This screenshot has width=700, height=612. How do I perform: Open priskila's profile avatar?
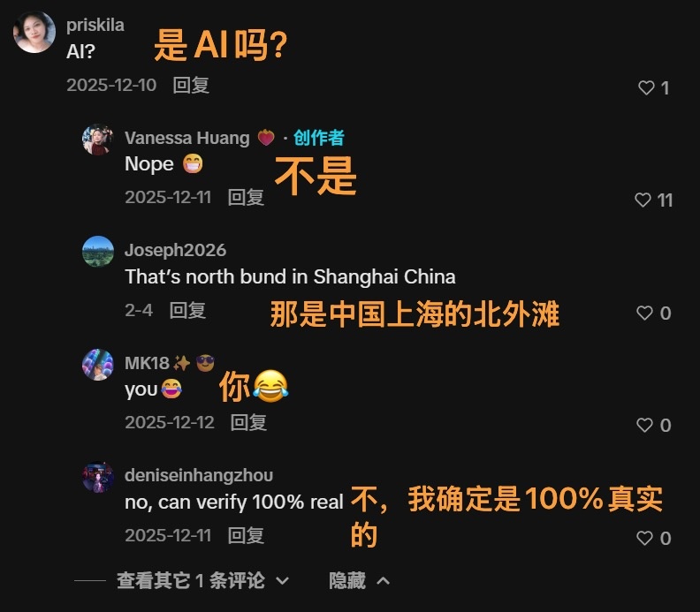(34, 32)
